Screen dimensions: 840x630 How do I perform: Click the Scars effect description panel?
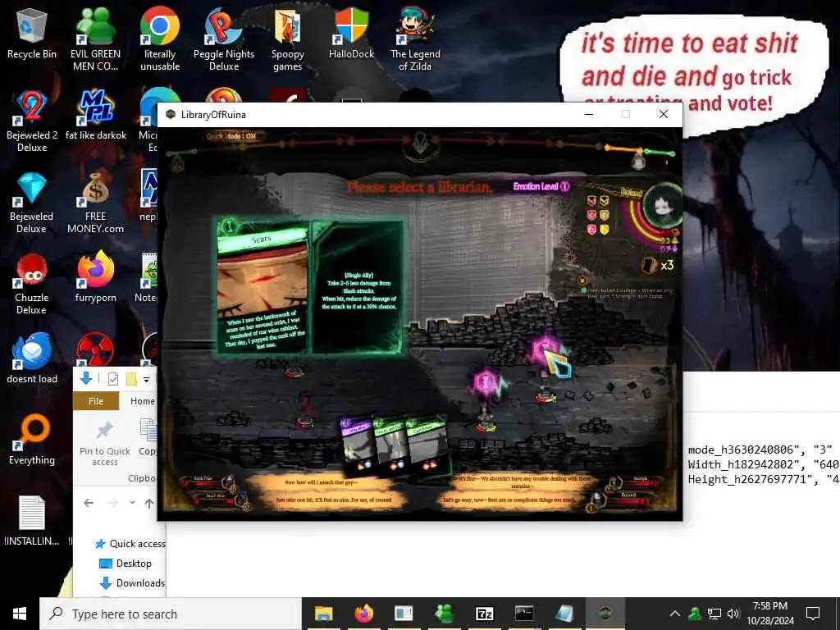click(x=358, y=287)
